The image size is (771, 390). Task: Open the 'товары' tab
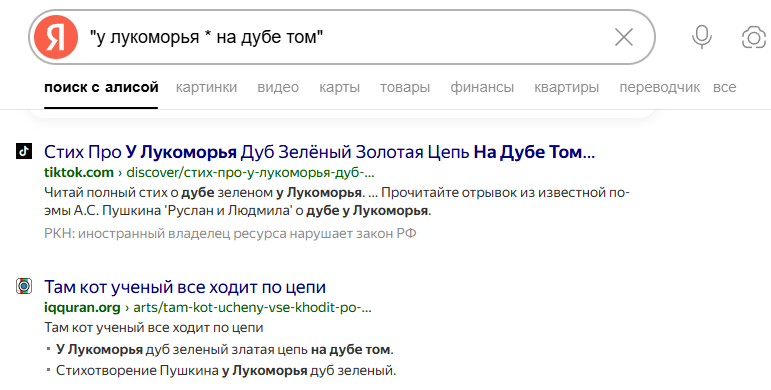coord(405,88)
